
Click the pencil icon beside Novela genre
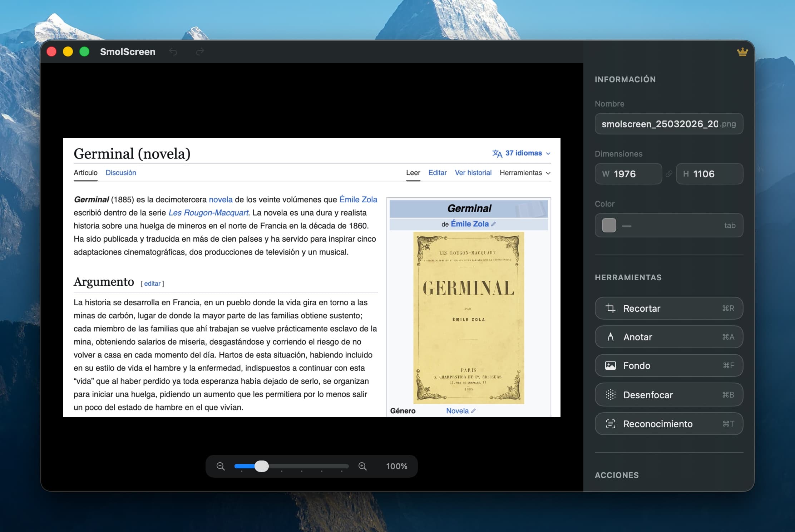[473, 411]
